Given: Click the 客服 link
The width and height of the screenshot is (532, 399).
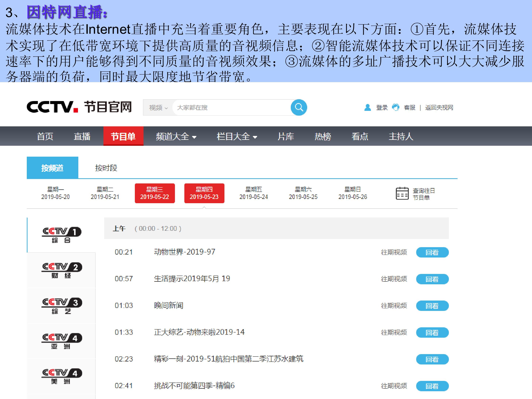Looking at the screenshot, I should click(x=410, y=108).
